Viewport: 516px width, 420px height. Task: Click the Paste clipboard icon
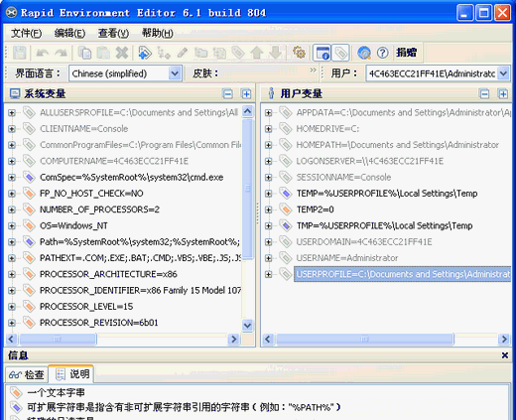point(103,53)
